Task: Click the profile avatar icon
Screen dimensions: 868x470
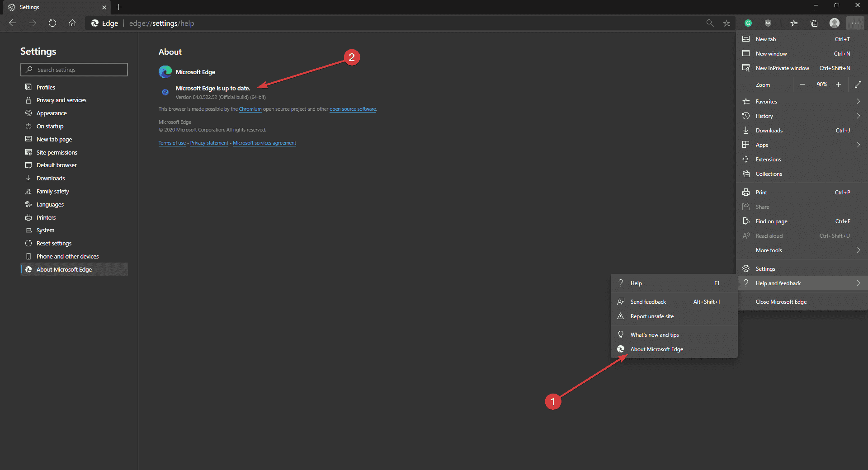Action: [835, 23]
